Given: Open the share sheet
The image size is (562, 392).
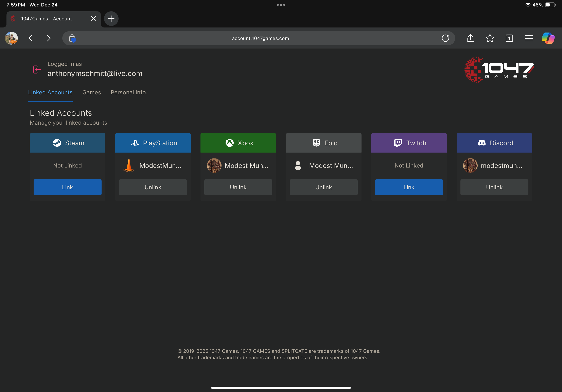Looking at the screenshot, I should pyautogui.click(x=470, y=38).
